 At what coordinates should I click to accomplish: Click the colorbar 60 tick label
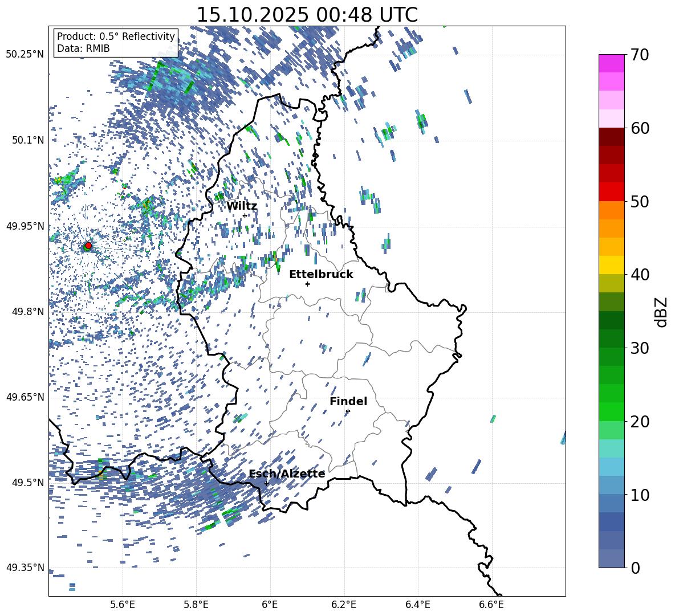pyautogui.click(x=640, y=128)
